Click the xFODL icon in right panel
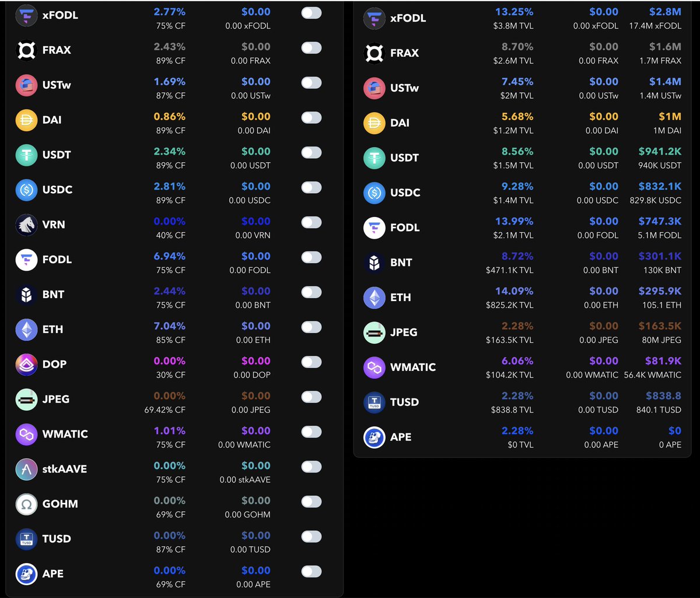This screenshot has width=700, height=598. tap(374, 18)
